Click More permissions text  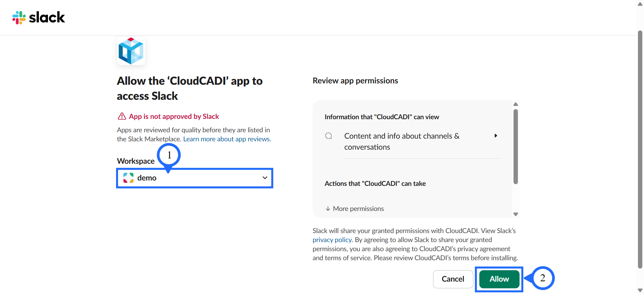pyautogui.click(x=358, y=209)
